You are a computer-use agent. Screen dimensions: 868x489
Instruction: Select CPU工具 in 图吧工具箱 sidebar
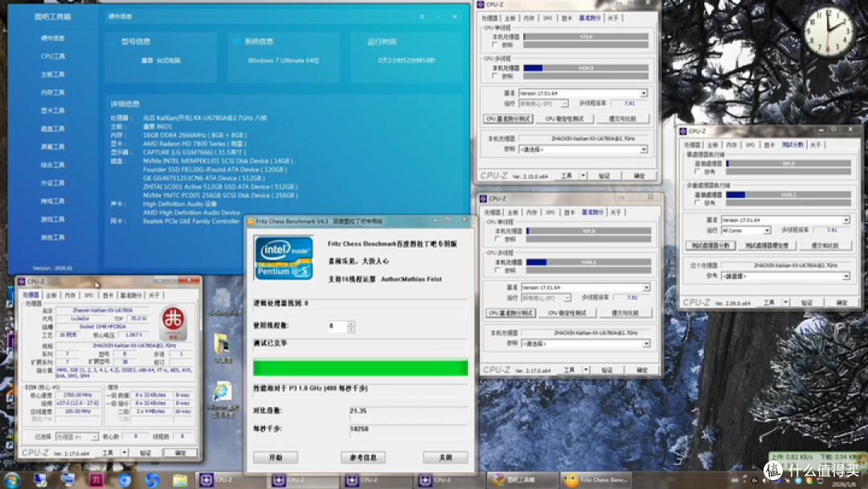tap(52, 56)
